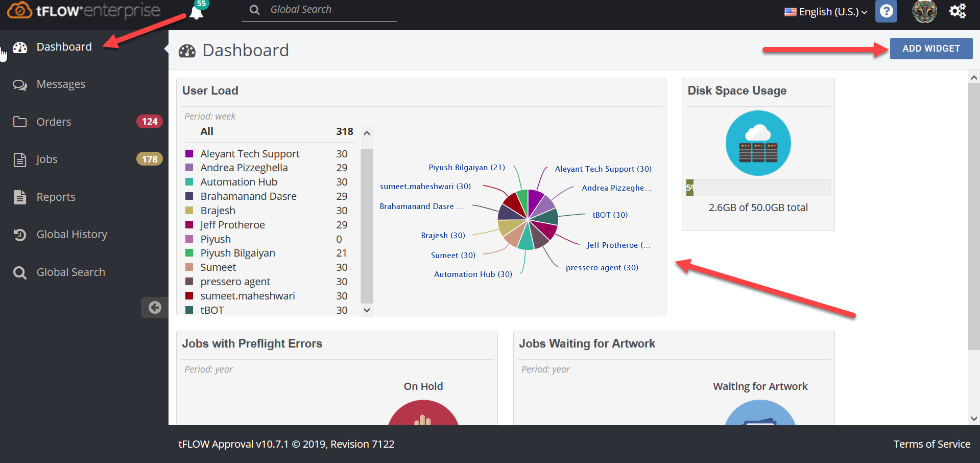Click the pie chart label Automation Hub (30)

(473, 274)
